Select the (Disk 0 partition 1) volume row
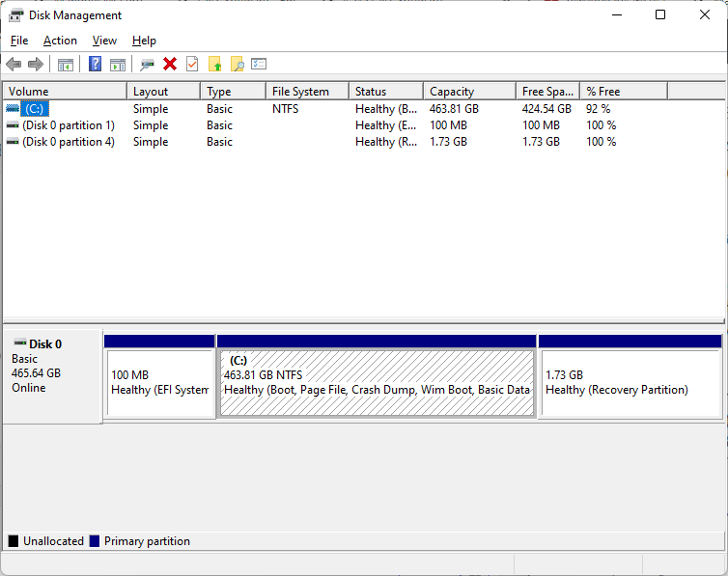This screenshot has width=728, height=576. click(69, 125)
